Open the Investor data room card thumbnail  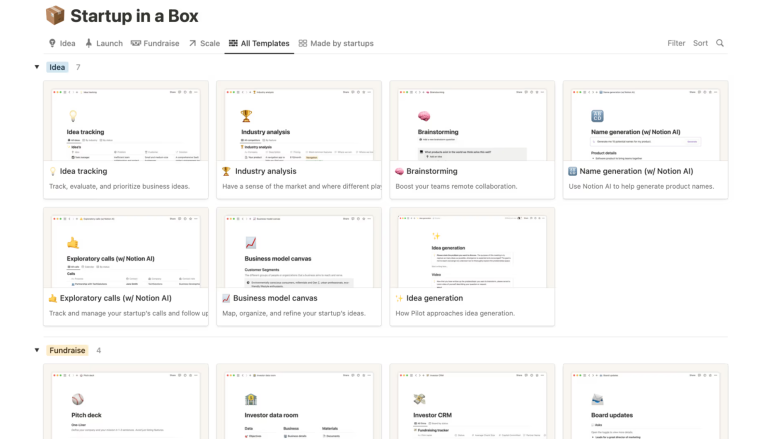pyautogui.click(x=299, y=402)
